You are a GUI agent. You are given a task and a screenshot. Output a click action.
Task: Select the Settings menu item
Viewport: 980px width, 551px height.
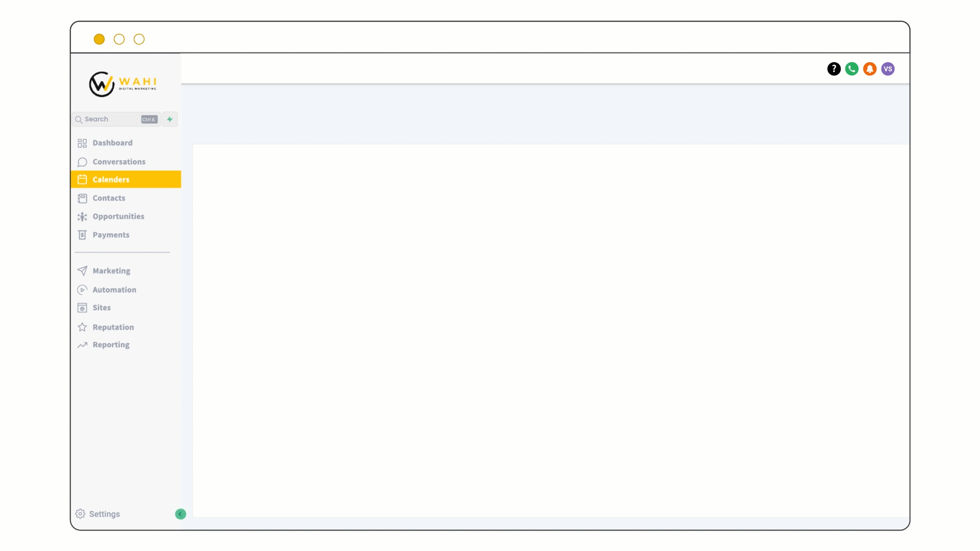104,513
